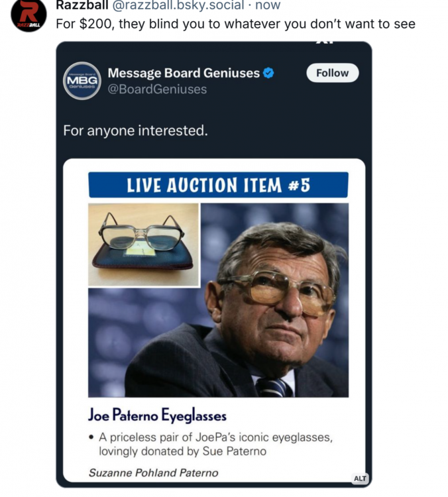
Task: Click the LIVE AUCTION ITEM #5 banner
Action: [218, 185]
